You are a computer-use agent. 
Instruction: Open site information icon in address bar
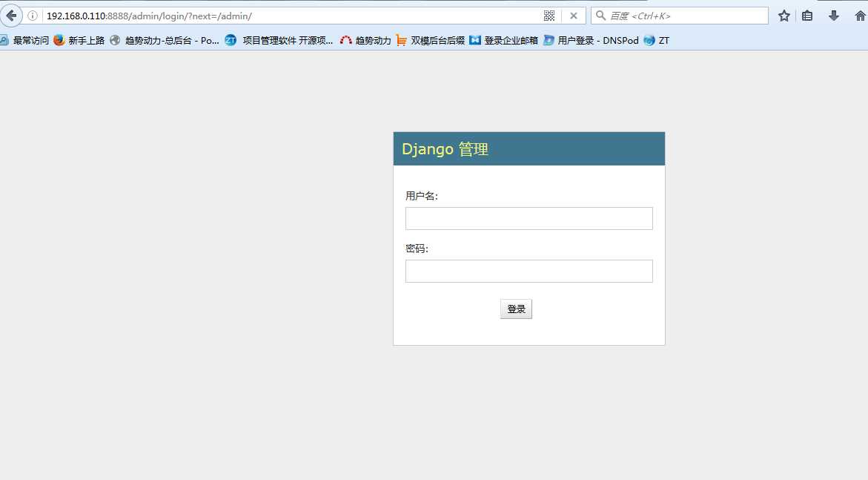click(x=33, y=16)
